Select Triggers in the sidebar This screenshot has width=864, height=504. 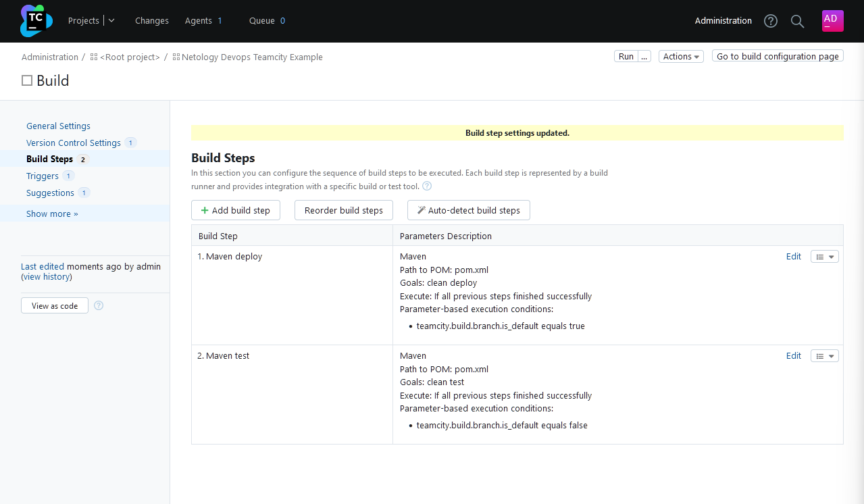(x=42, y=176)
